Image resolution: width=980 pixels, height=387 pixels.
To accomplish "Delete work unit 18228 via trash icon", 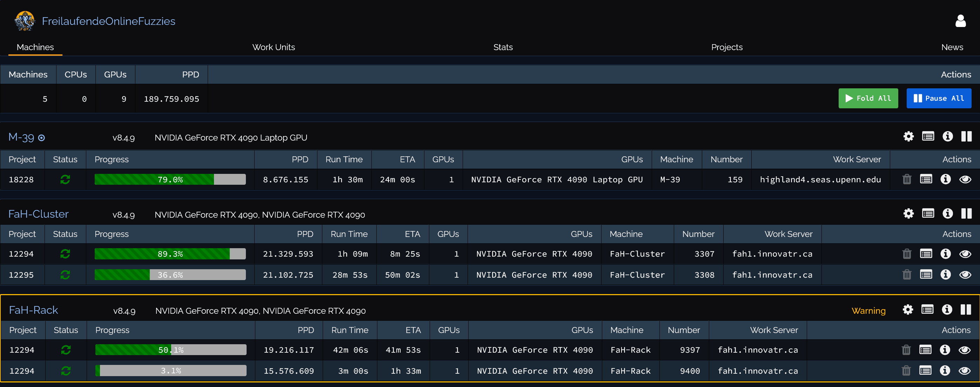I will 907,179.
